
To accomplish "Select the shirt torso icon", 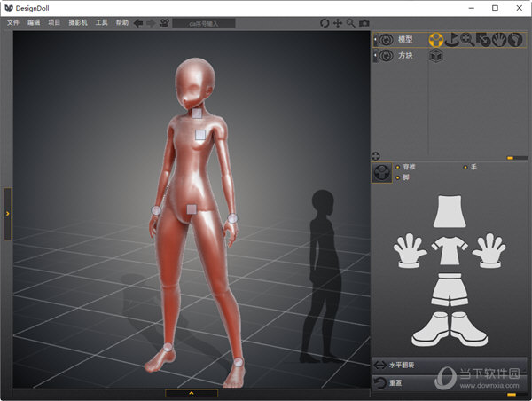I will click(450, 251).
